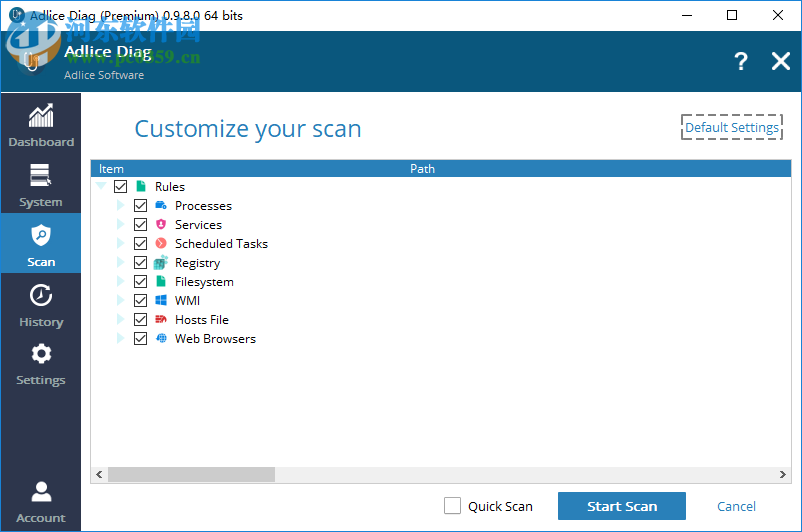The image size is (802, 532).
Task: Expand the Hosts File node
Action: (120, 319)
